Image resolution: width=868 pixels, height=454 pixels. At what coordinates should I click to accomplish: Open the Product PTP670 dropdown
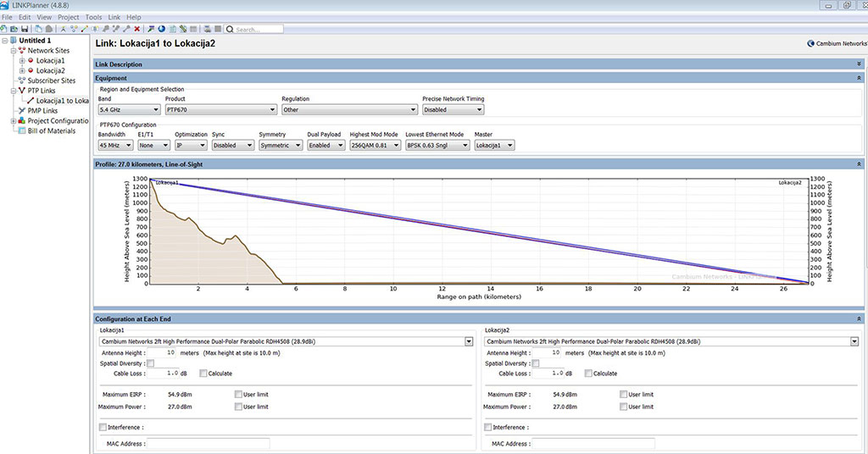click(221, 109)
